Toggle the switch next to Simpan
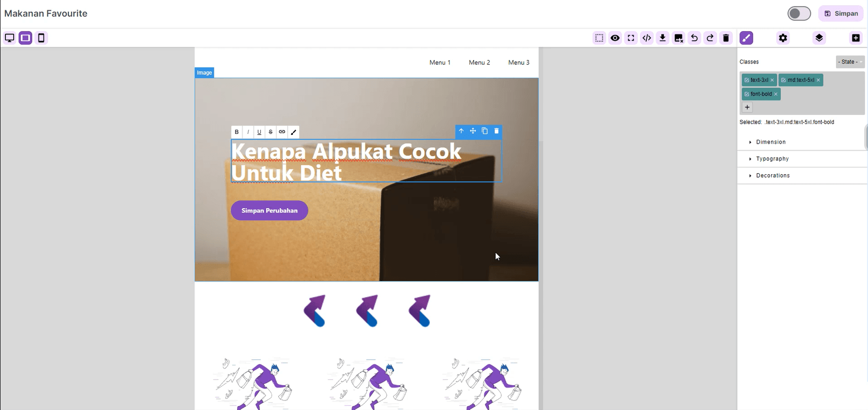The width and height of the screenshot is (868, 410). [x=799, y=14]
